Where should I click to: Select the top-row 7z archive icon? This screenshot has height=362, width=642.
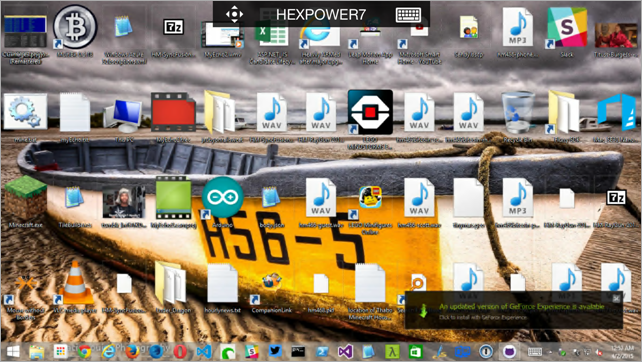coord(173,27)
